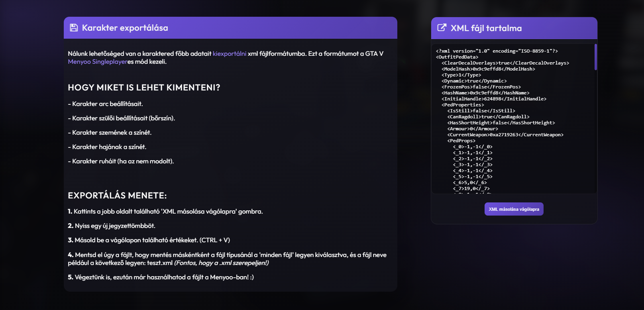Open the 'kiexportálni' link
This screenshot has height=310, width=644.
[x=230, y=54]
